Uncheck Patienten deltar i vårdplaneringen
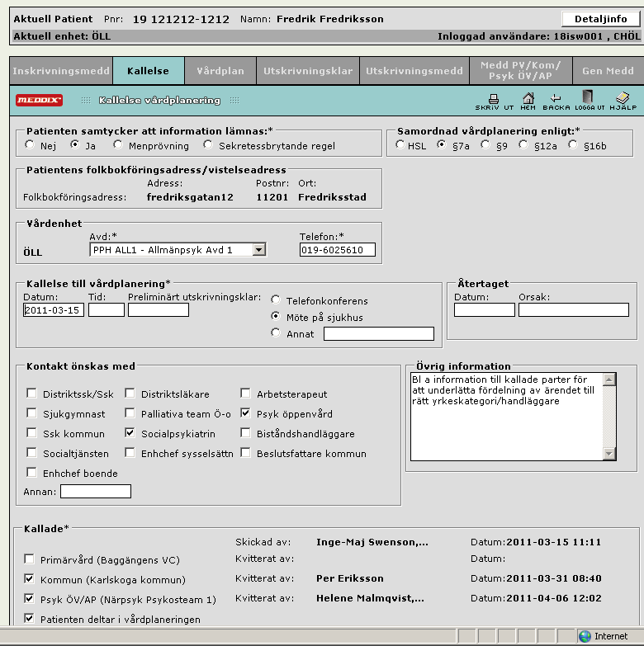This screenshot has width=644, height=646. 29,618
